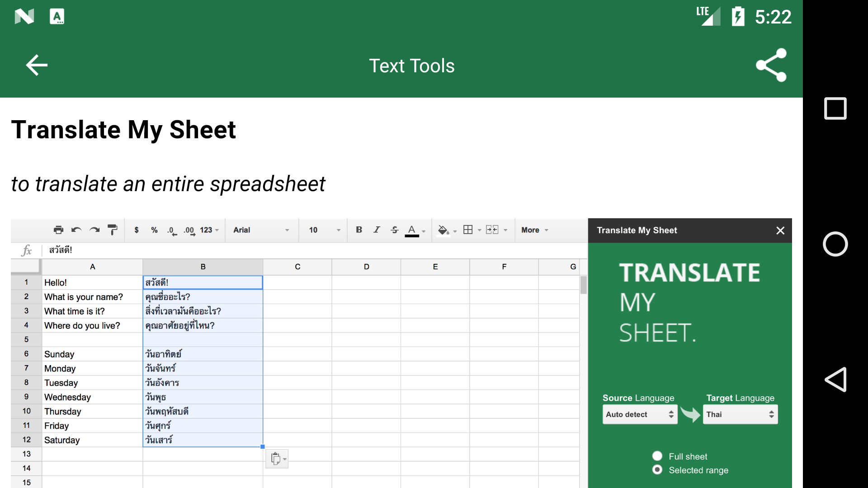Tap the N notification icon in status bar
This screenshot has width=868, height=488.
24,17
